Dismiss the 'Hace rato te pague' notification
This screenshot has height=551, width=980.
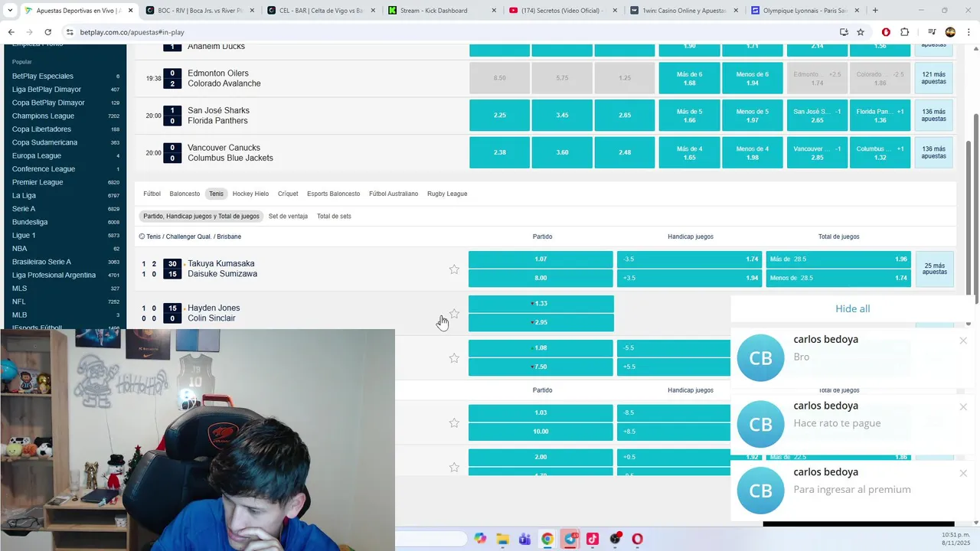[963, 407]
